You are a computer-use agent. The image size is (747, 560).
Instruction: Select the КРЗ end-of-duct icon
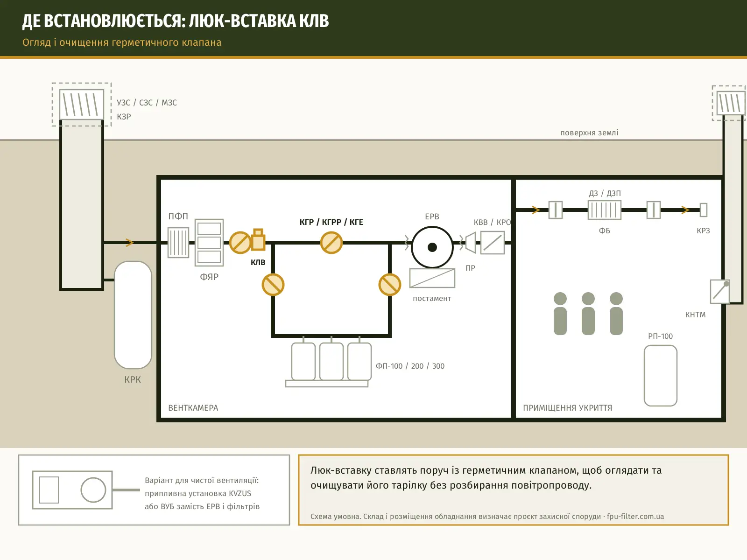704,210
